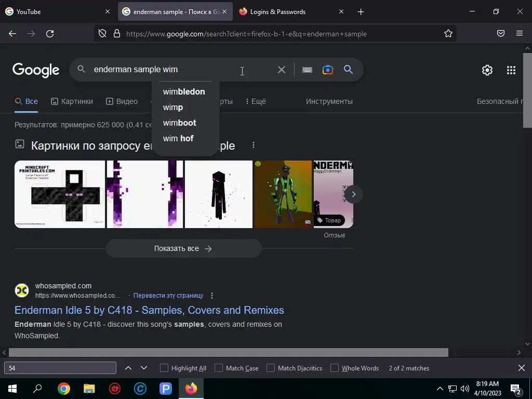This screenshot has height=399, width=532.
Task: Click the site security padlock icon
Action: click(x=117, y=34)
